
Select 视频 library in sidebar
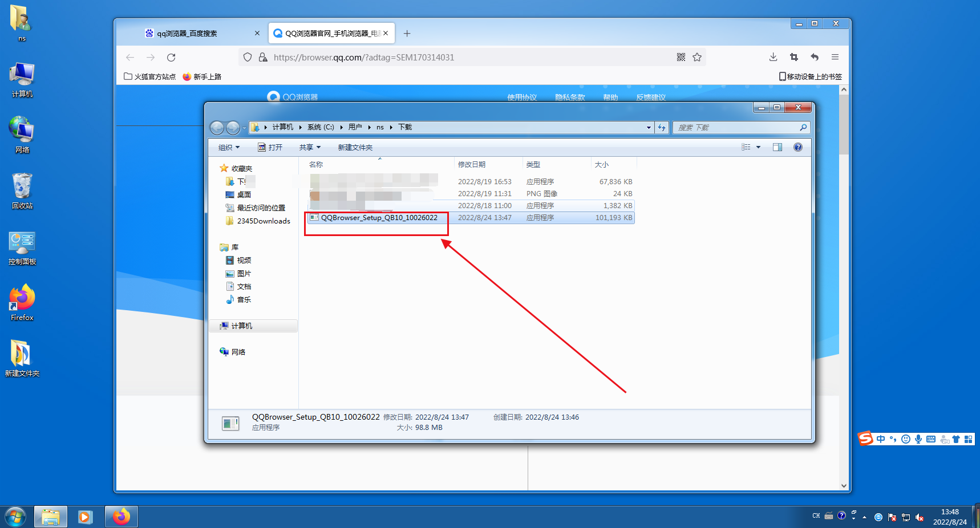pos(238,261)
